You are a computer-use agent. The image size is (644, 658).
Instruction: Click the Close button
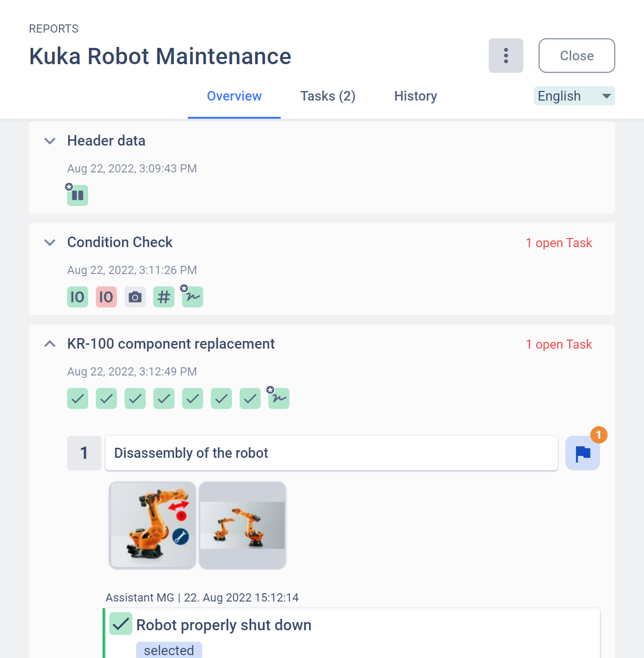(x=576, y=56)
